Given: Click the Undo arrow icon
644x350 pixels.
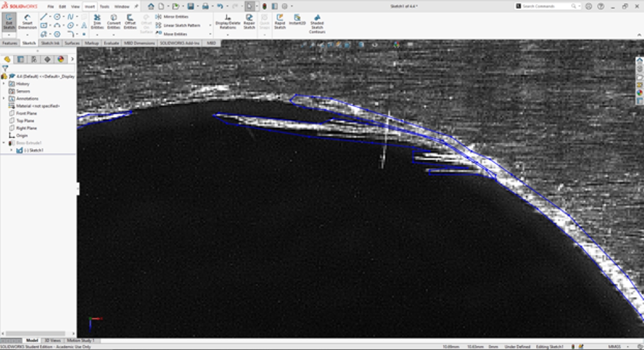Looking at the screenshot, I should 220,6.
